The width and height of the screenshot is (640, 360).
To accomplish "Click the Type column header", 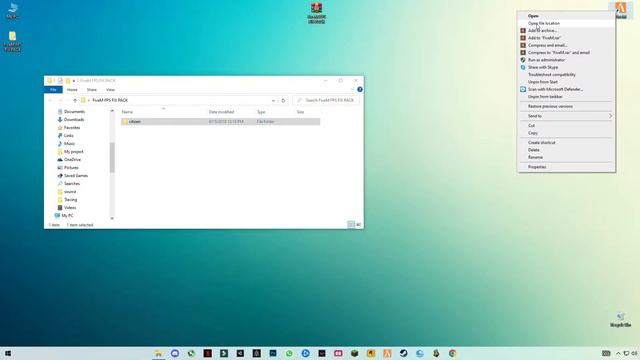I will 261,112.
